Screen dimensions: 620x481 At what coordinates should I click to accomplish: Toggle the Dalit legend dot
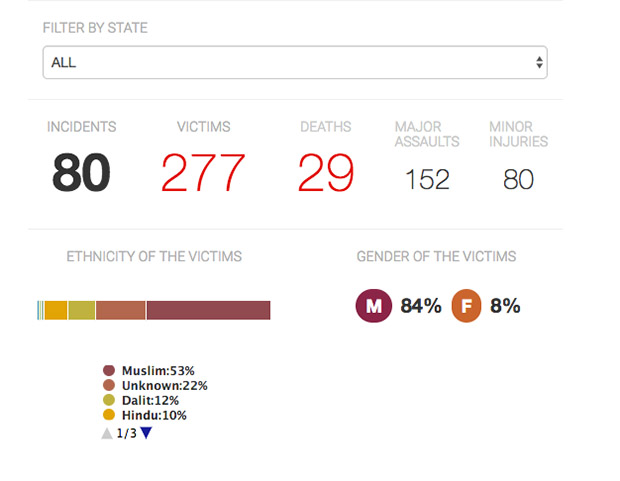[109, 400]
